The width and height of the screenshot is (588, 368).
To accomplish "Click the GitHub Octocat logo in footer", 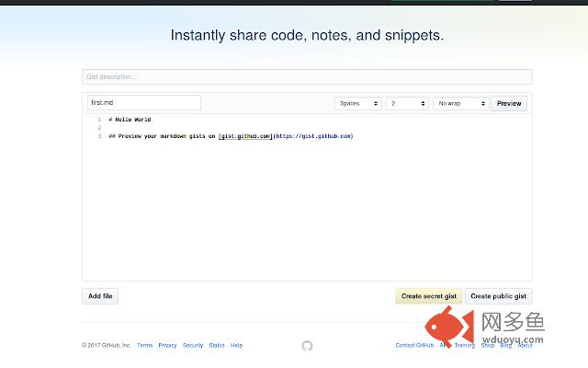I will click(x=307, y=346).
